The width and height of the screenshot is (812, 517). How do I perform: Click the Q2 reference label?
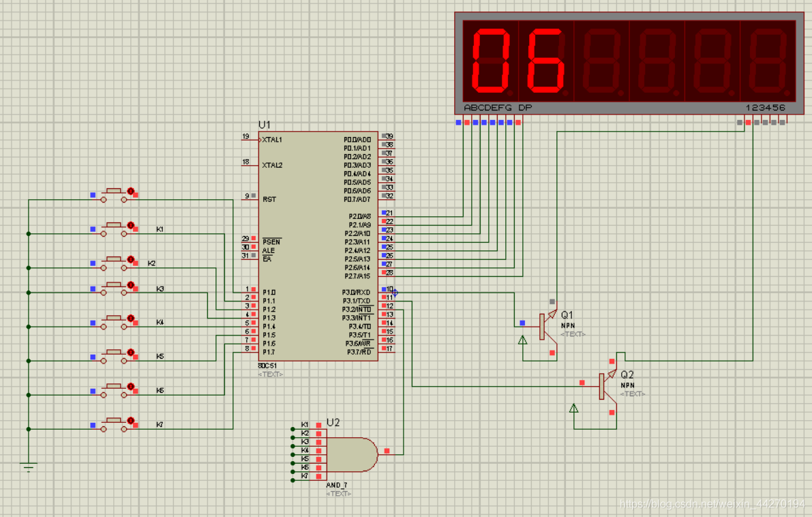pyautogui.click(x=627, y=374)
